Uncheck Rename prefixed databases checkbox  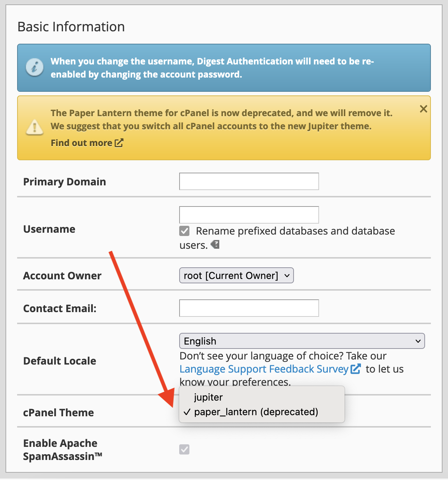(x=185, y=231)
